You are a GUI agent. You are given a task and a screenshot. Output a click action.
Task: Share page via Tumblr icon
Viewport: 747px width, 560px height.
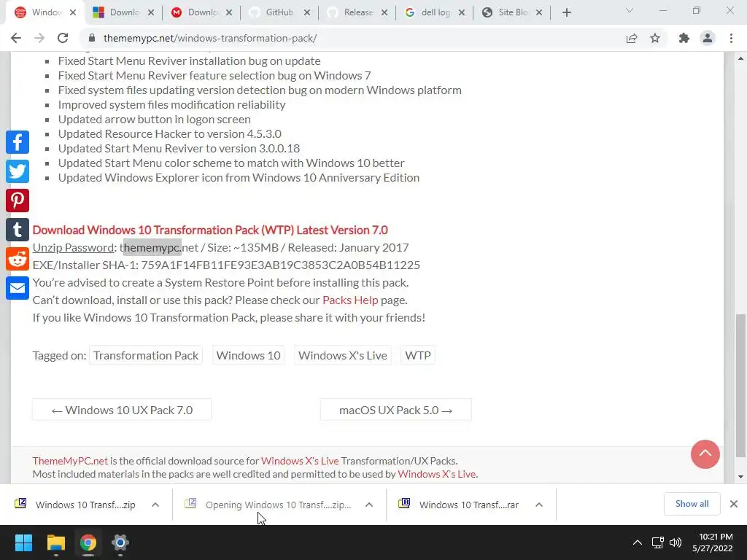pyautogui.click(x=18, y=230)
